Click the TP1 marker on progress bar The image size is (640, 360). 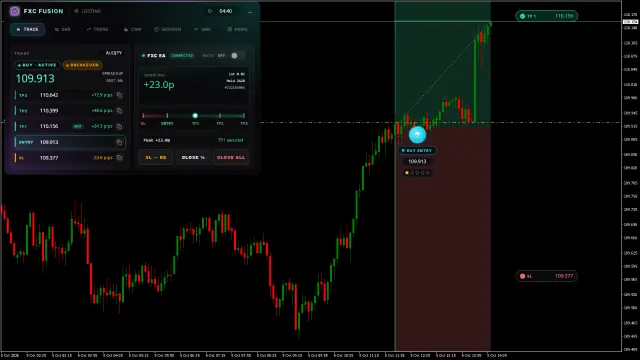pos(195,116)
